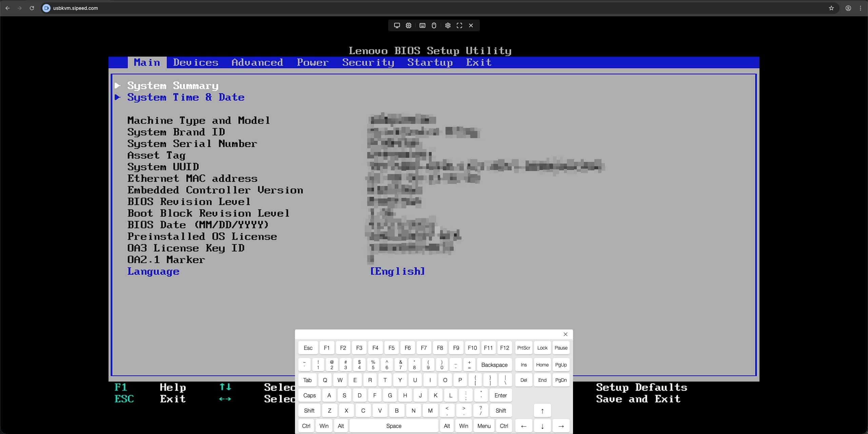Close the on-screen virtual keyboard panel
This screenshot has width=868, height=434.
pos(565,334)
